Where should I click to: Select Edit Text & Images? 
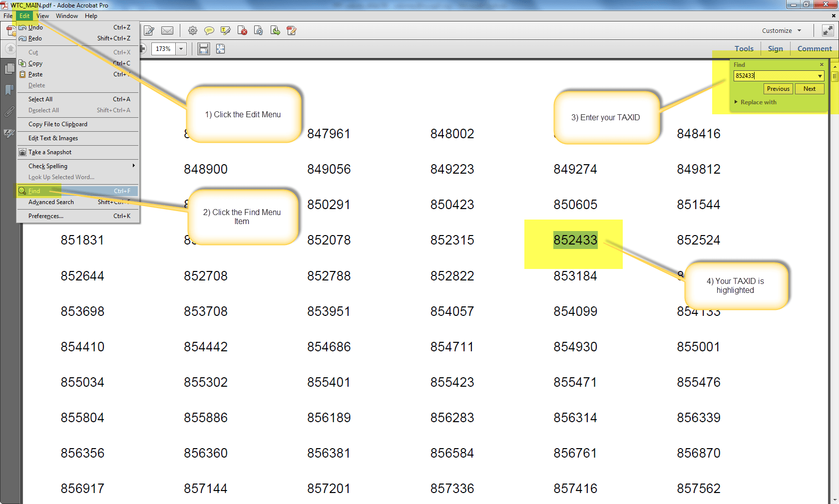[78, 138]
